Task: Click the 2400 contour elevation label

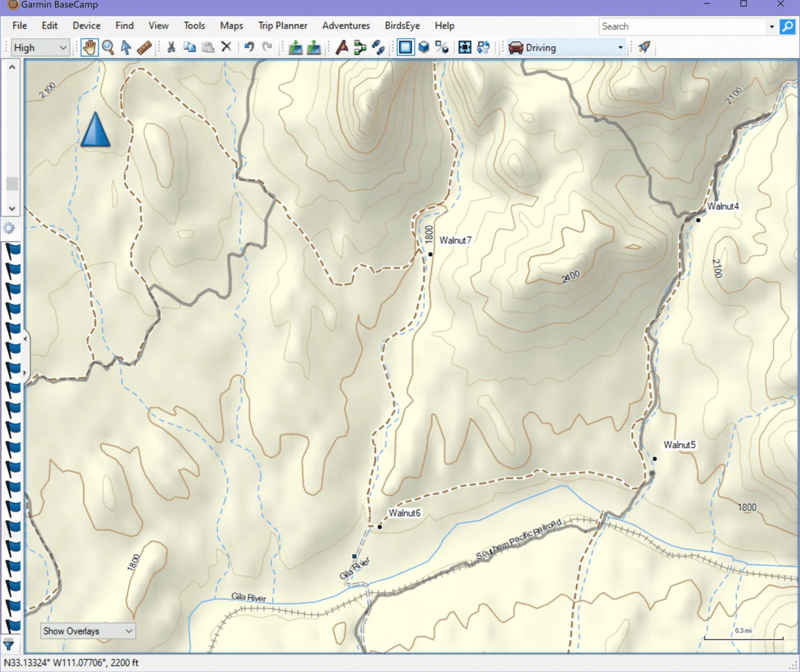Action: point(571,276)
